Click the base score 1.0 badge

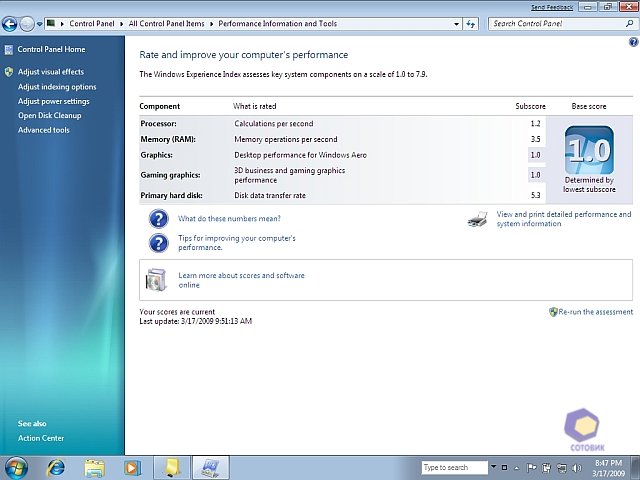pyautogui.click(x=589, y=150)
